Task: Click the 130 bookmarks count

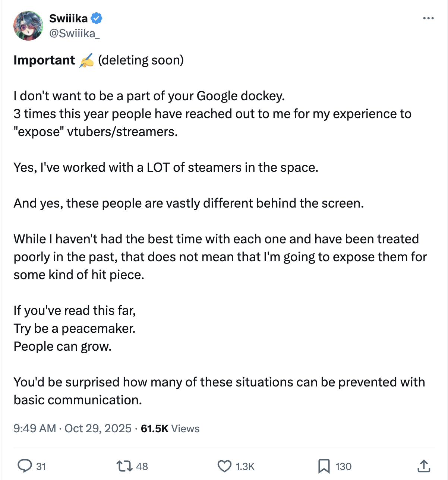Action: 343,467
